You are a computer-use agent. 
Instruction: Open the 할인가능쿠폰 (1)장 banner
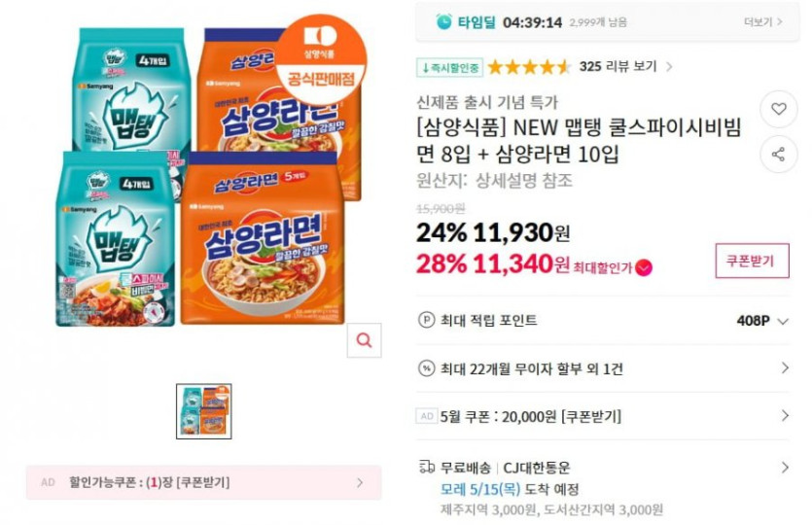[x=204, y=482]
